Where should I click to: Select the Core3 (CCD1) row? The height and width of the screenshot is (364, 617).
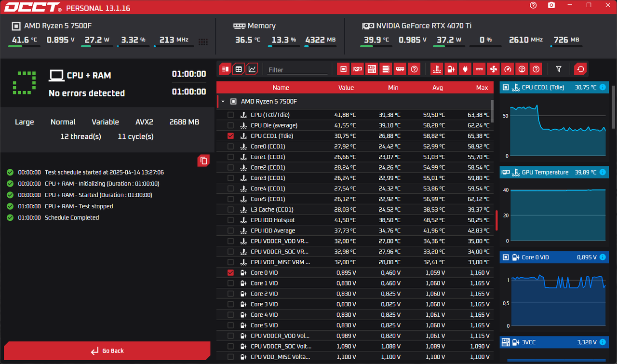355,178
